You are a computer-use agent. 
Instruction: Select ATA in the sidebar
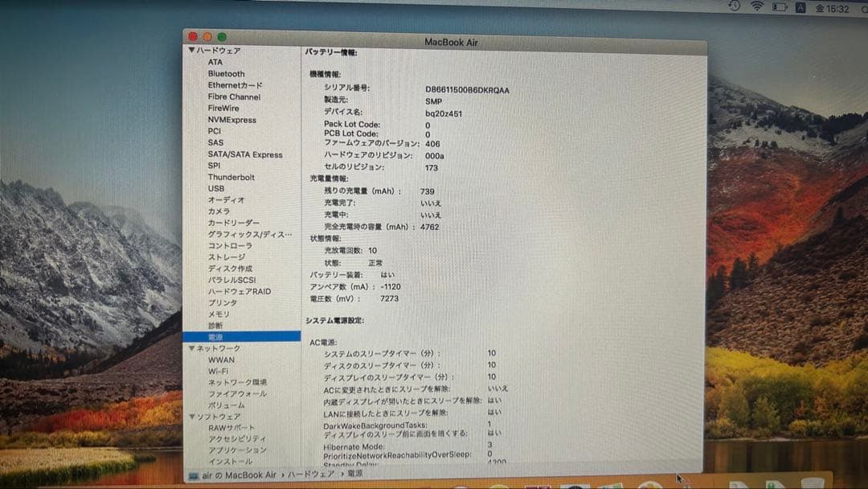(x=215, y=62)
